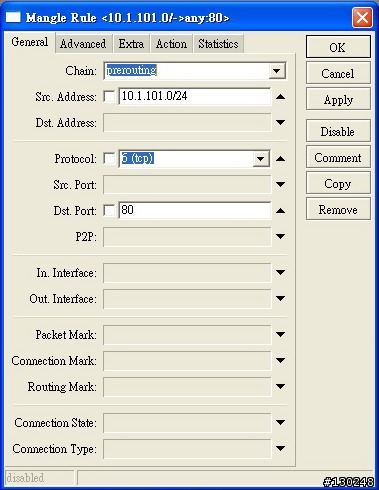Open the Advanced tab
379x490 pixels.
tap(83, 44)
